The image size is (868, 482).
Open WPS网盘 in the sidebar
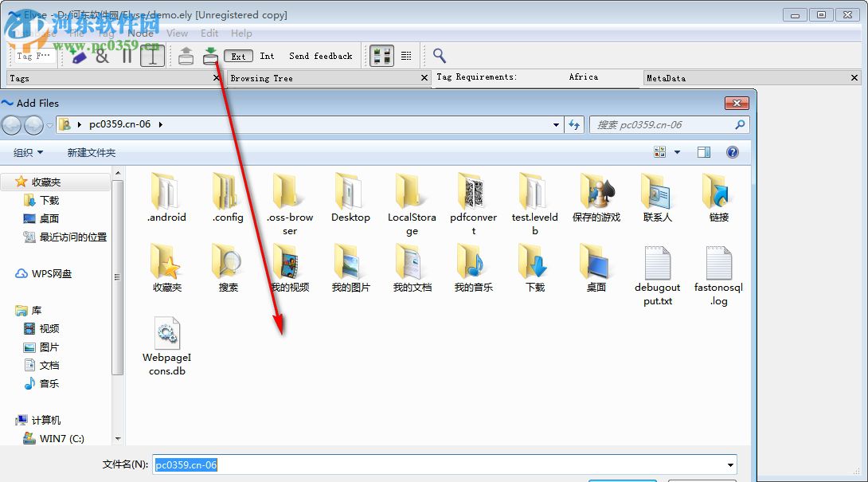(43, 273)
